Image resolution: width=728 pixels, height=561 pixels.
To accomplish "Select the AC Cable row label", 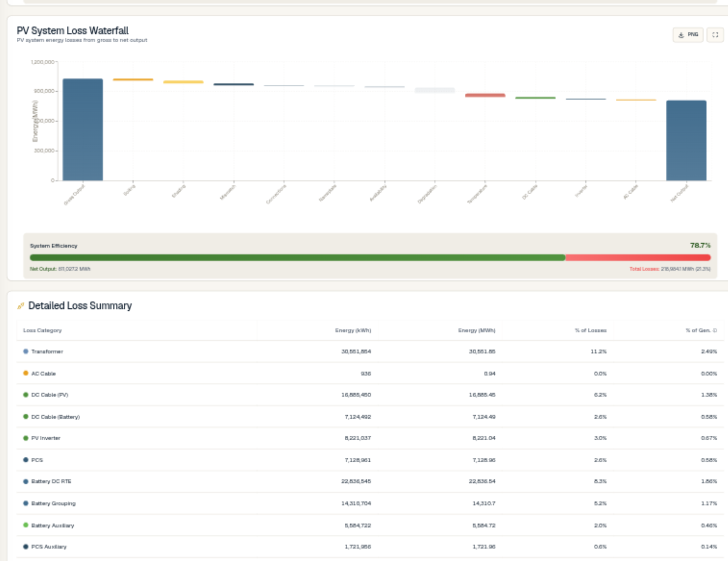I will (43, 373).
